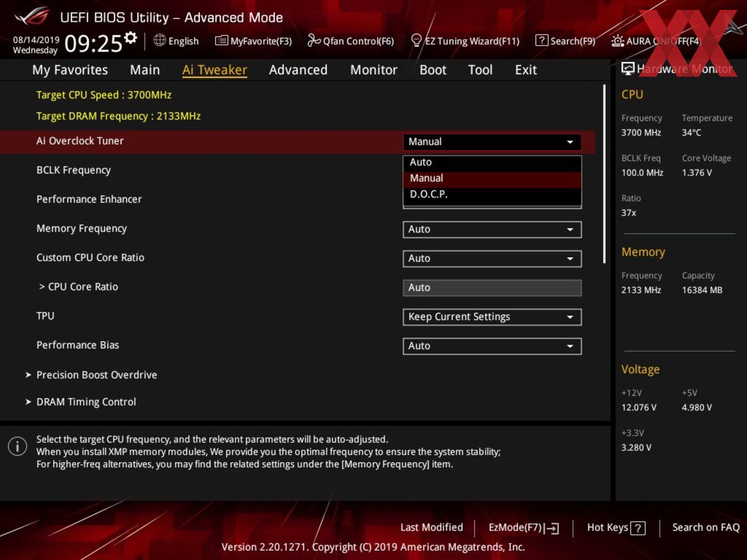This screenshot has height=560, width=747.
Task: Click the EzMode(F7) switch arrow icon
Action: click(551, 528)
